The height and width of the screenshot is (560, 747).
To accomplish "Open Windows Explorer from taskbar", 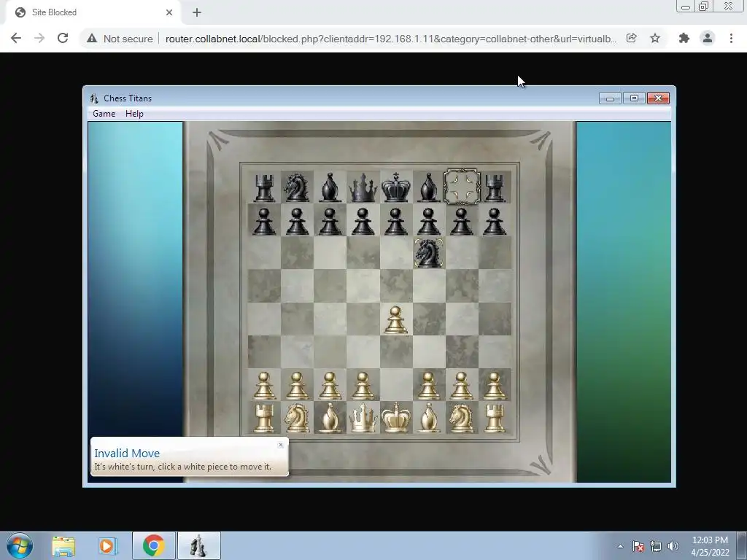I will tap(64, 545).
